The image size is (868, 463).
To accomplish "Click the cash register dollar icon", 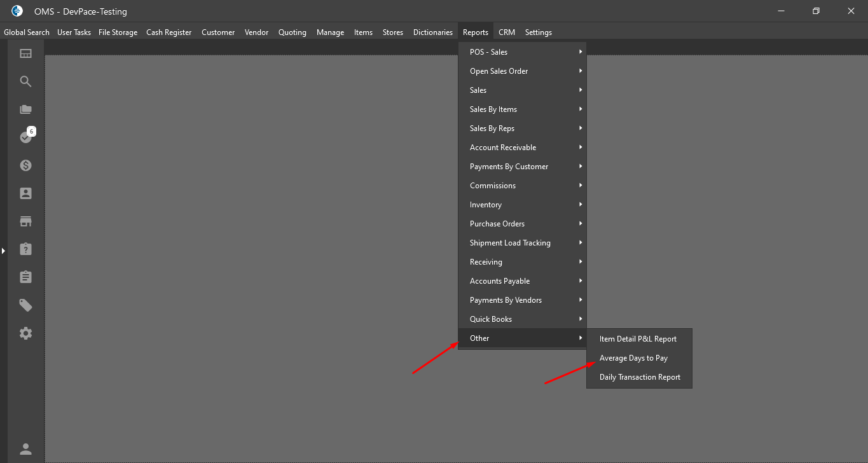I will 25,165.
